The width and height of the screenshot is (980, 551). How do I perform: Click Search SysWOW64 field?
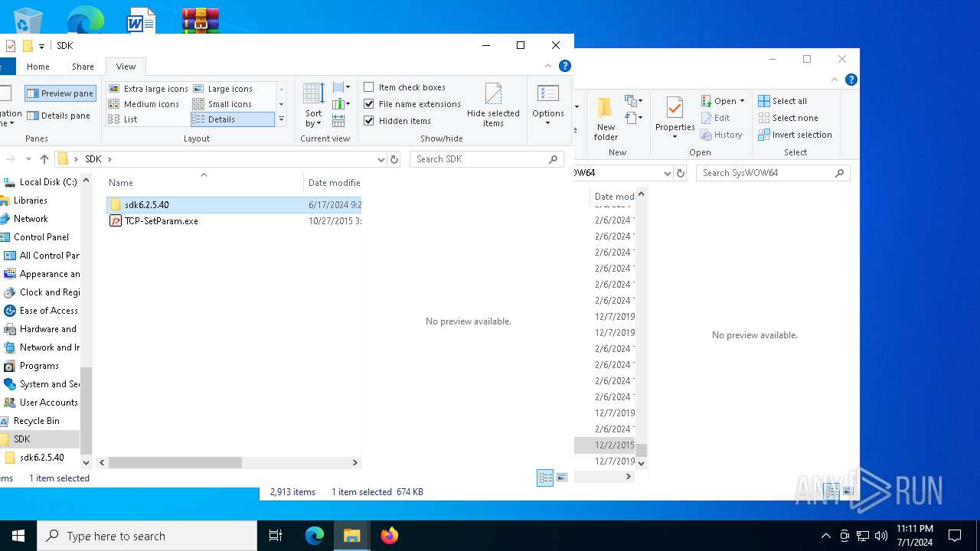(773, 173)
